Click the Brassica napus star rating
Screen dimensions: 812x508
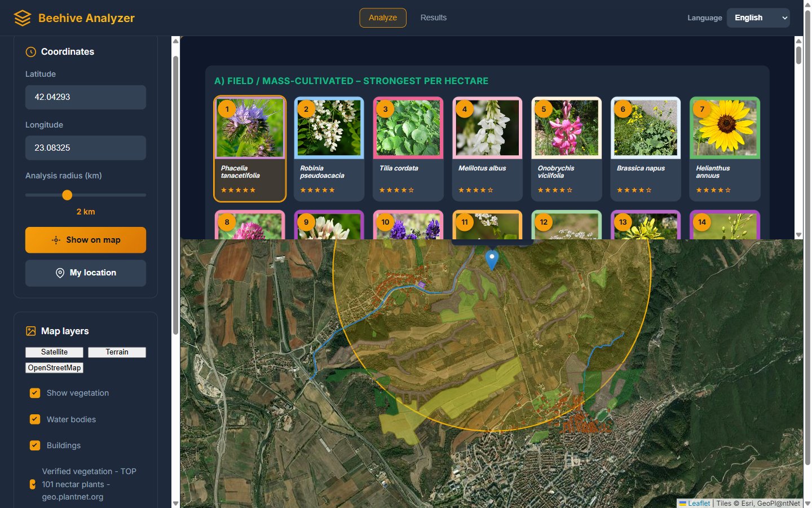point(634,190)
